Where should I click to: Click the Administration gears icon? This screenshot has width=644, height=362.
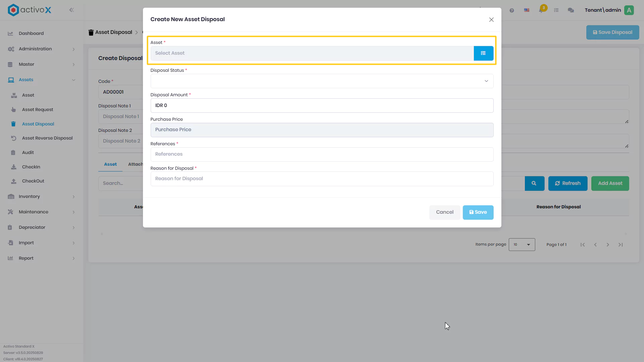pos(11,49)
